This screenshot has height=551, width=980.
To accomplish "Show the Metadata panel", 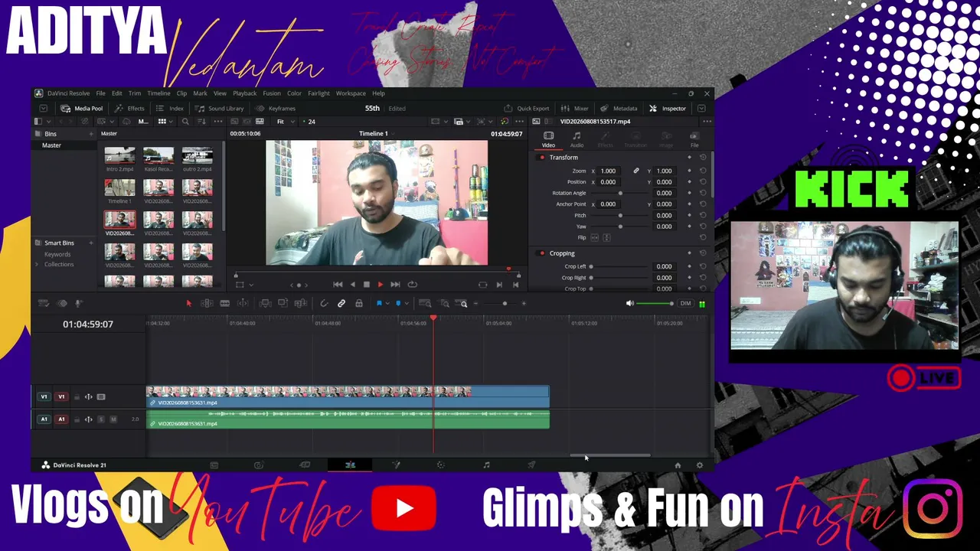I will (x=619, y=109).
